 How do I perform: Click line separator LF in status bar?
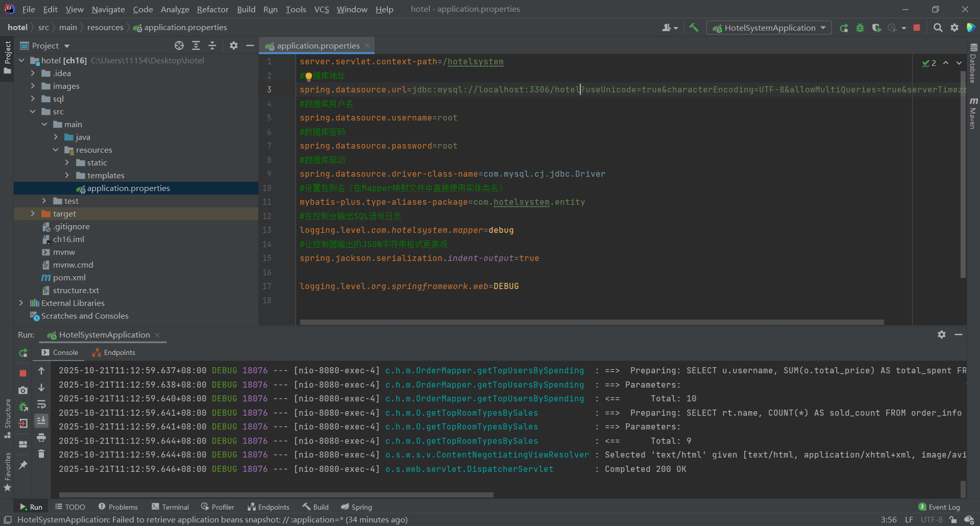[x=909, y=520]
